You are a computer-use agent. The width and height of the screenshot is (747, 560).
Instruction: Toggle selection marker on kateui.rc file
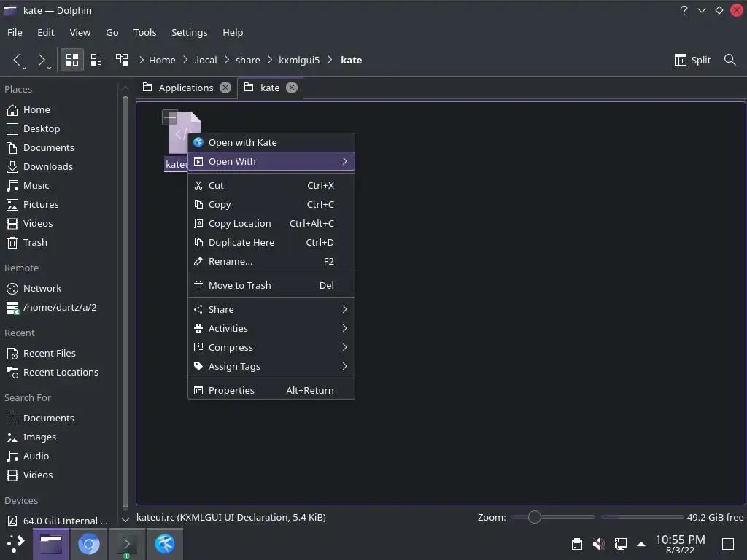point(170,117)
